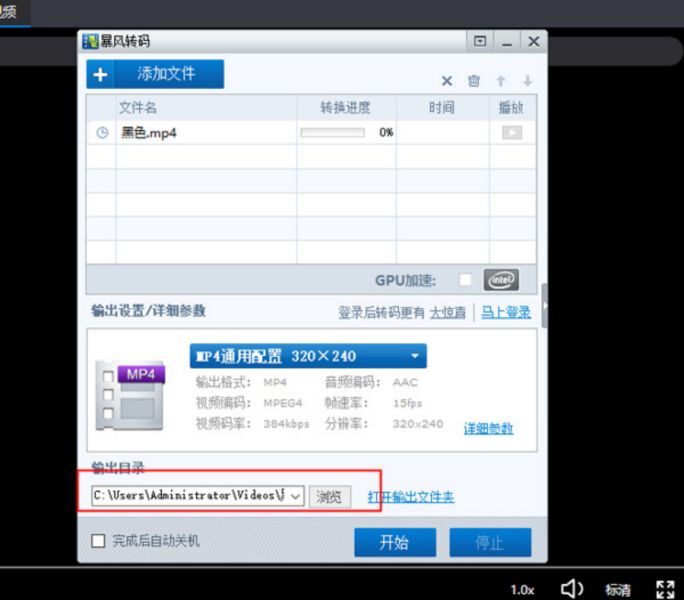This screenshot has width=684, height=600.
Task: Open window menu icon in title bar
Action: [x=480, y=41]
